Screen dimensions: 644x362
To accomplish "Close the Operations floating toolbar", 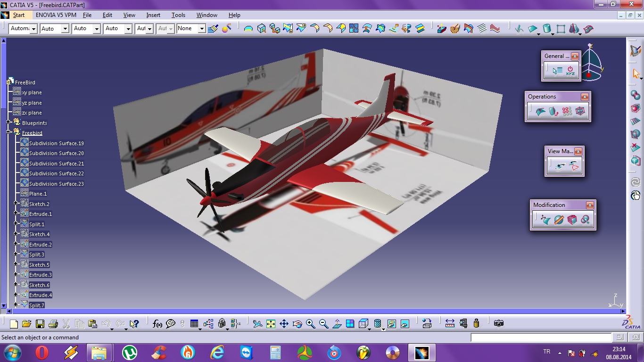I will [585, 97].
